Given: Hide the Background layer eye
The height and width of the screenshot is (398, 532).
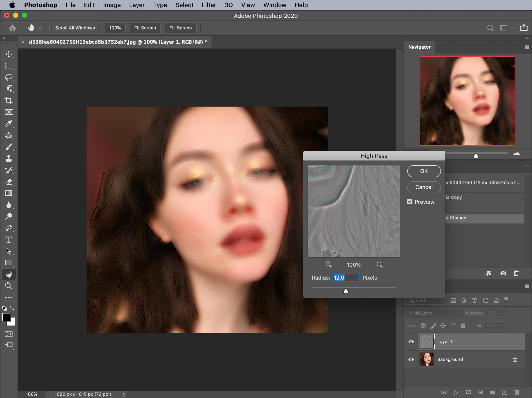Looking at the screenshot, I should 411,359.
